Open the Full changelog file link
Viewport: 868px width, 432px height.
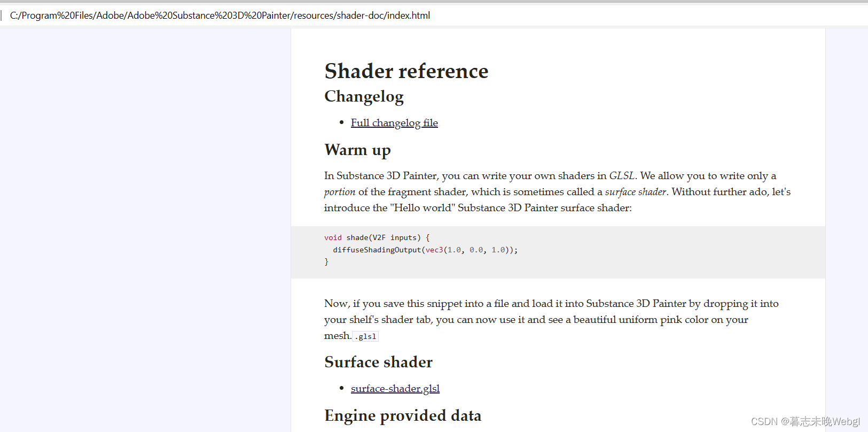[394, 123]
